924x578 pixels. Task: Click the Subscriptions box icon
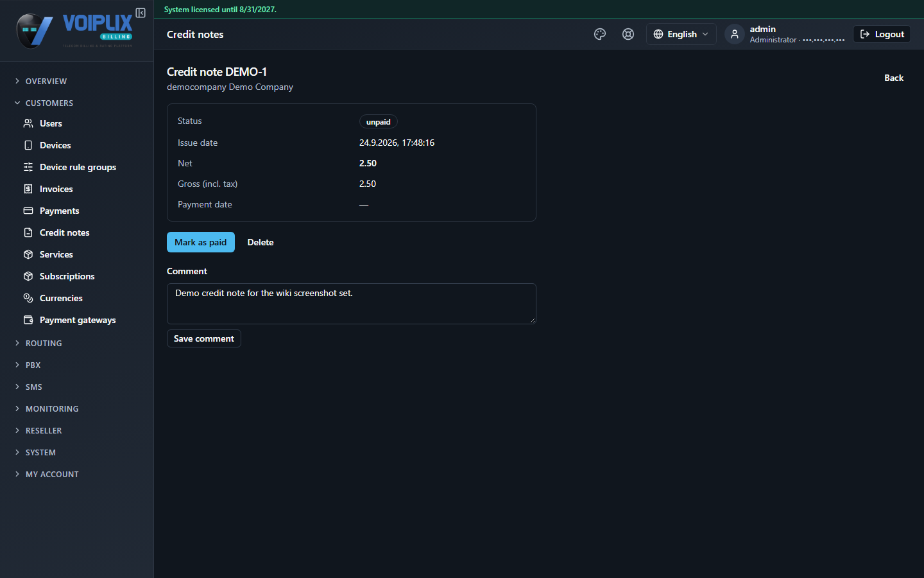28,276
